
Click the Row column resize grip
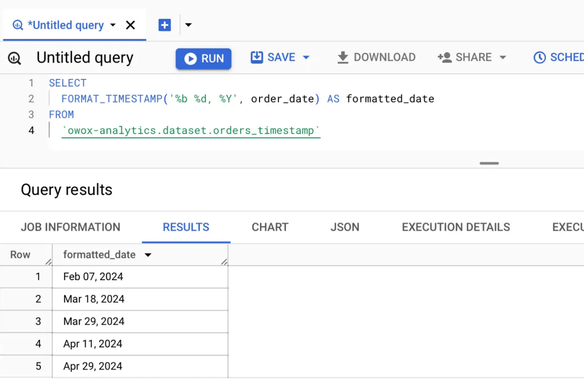[x=49, y=262]
